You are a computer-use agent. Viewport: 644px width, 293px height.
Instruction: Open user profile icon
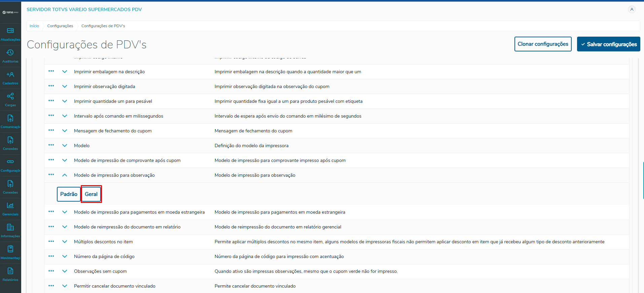click(x=632, y=9)
